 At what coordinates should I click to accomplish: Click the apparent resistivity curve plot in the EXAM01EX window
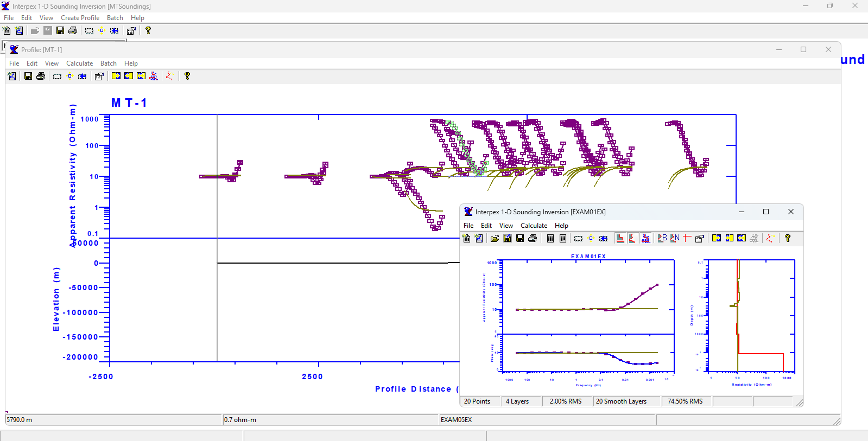pos(588,297)
